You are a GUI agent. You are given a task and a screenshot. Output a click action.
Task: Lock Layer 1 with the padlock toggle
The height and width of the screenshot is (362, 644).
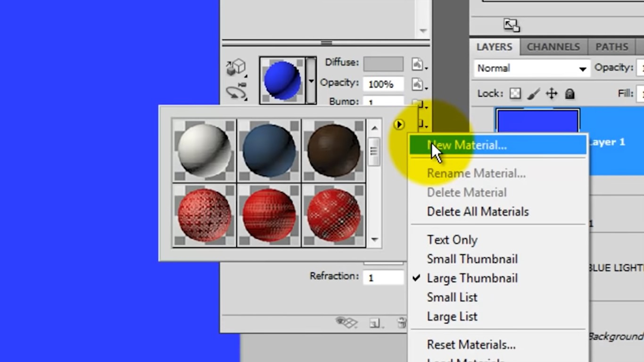570,94
